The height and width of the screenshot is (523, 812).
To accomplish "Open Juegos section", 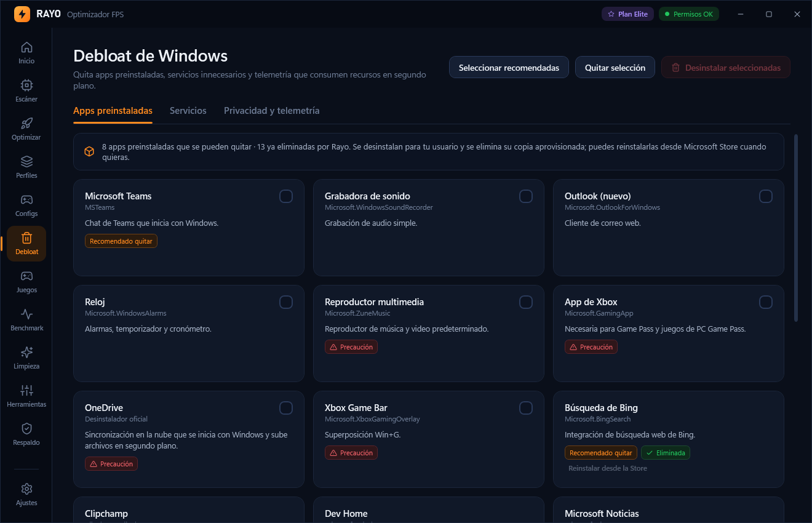I will tap(26, 282).
